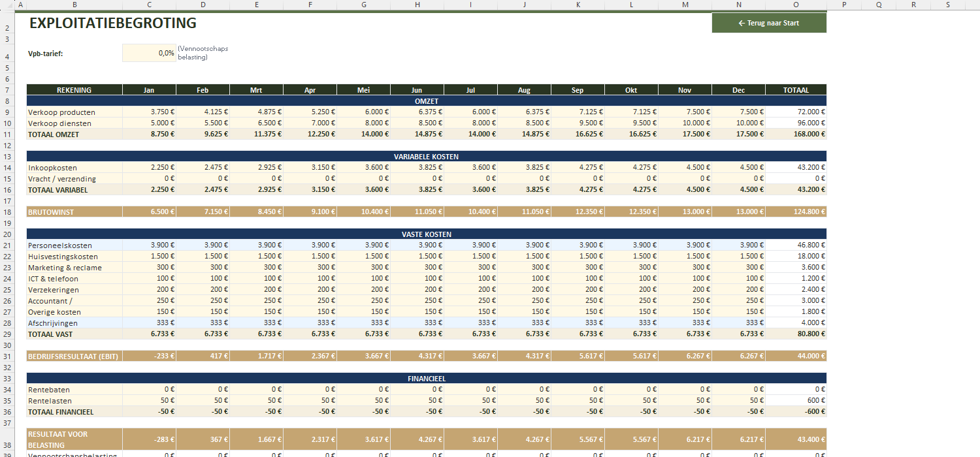Click the Dec month header cell
Screen dimensions: 980x457
tap(739, 90)
